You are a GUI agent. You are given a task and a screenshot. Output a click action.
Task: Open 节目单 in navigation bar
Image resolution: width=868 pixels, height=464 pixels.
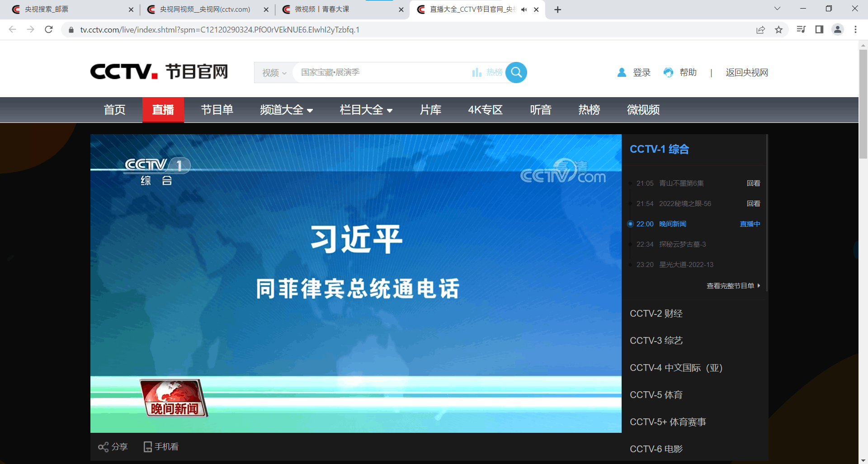click(x=217, y=110)
